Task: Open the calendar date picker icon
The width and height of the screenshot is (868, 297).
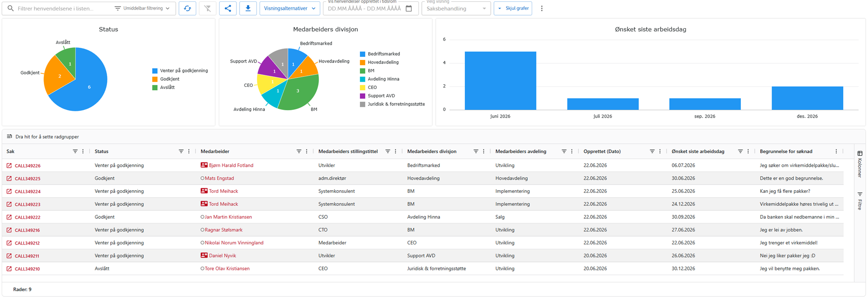Action: tap(409, 8)
